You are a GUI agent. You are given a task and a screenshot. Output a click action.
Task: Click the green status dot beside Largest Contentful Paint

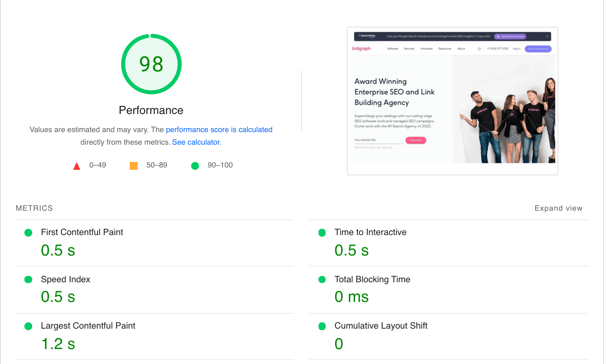click(x=28, y=326)
